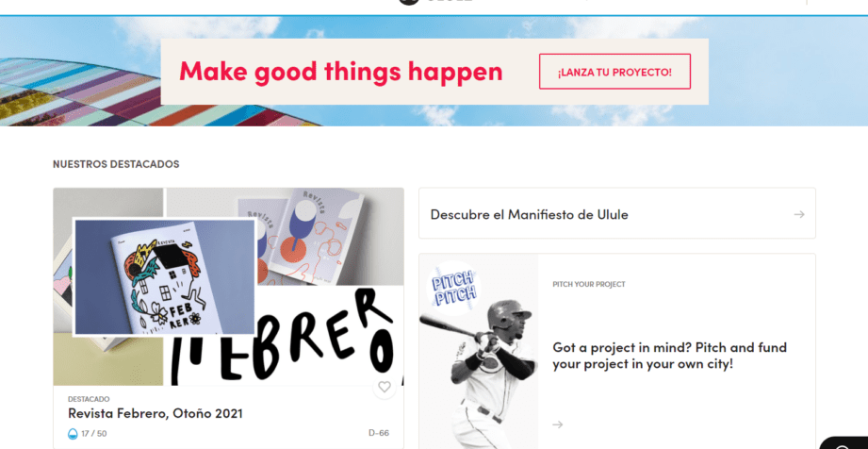The image size is (868, 449).
Task: Click the ¡LANZA TU PROYECTO! button
Action: 614,72
